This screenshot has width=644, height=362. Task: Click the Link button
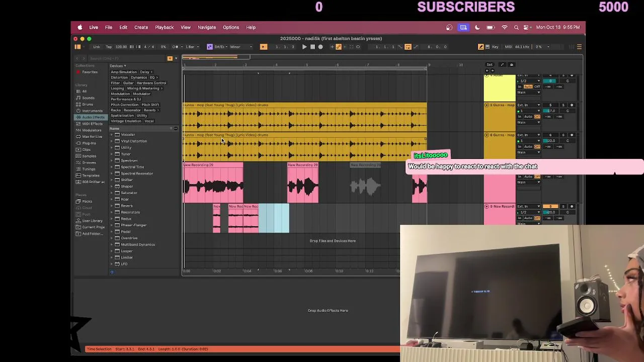click(x=96, y=47)
